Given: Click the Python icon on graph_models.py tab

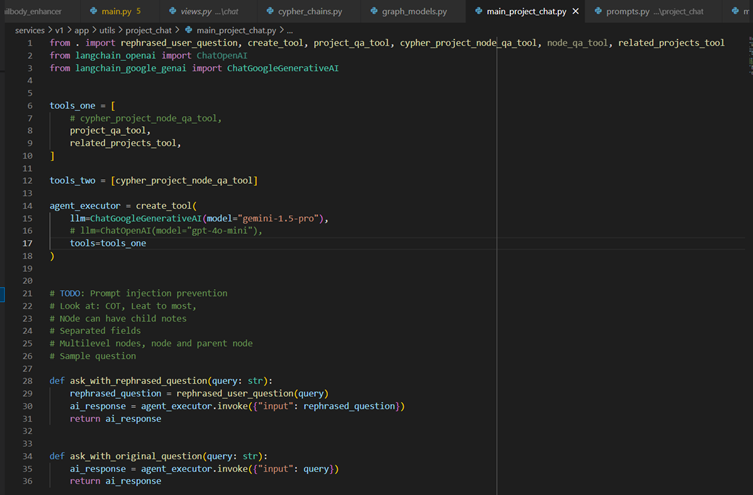Looking at the screenshot, I should click(373, 11).
